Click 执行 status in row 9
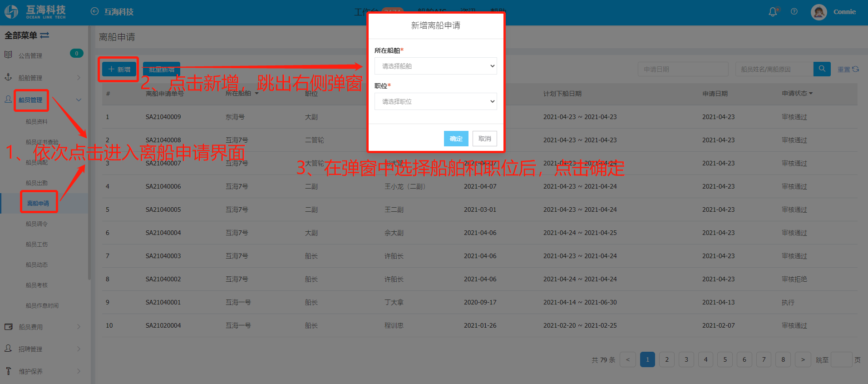The image size is (868, 384). click(788, 302)
